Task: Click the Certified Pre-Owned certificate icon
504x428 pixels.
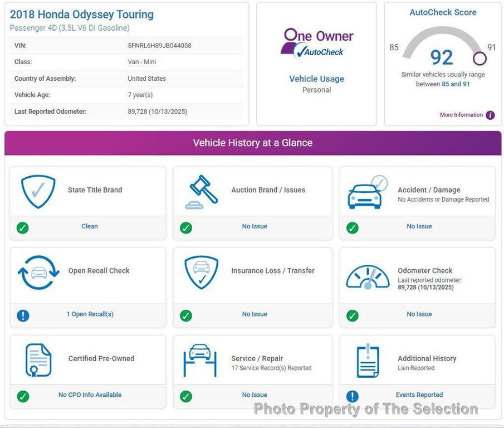Action: coord(38,360)
